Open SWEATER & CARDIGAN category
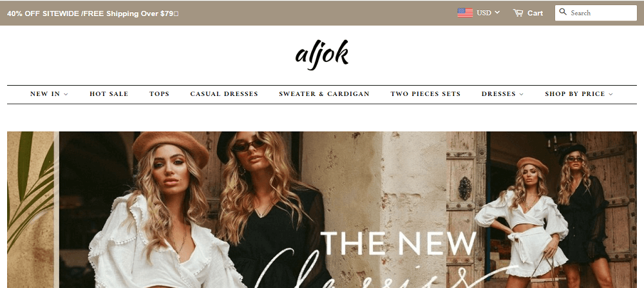 pyautogui.click(x=324, y=94)
